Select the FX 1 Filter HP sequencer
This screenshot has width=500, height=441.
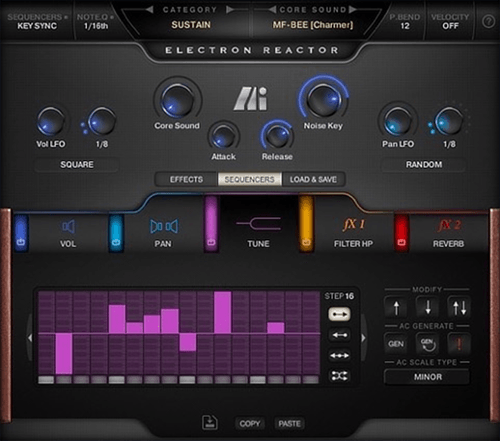(353, 233)
